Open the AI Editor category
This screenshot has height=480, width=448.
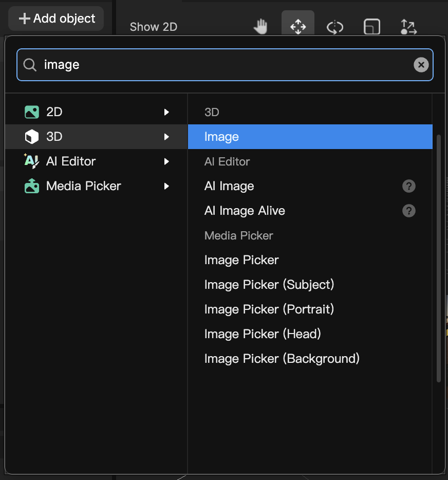pyautogui.click(x=96, y=161)
